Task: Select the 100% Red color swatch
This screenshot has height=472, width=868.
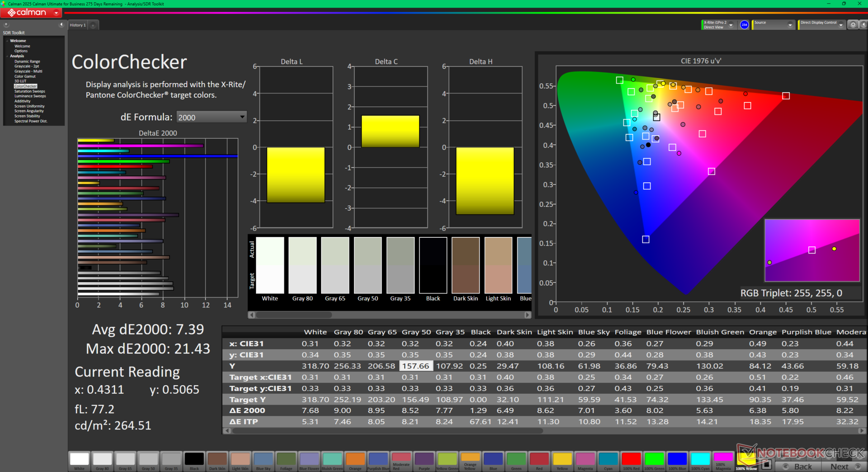Action: click(x=631, y=460)
